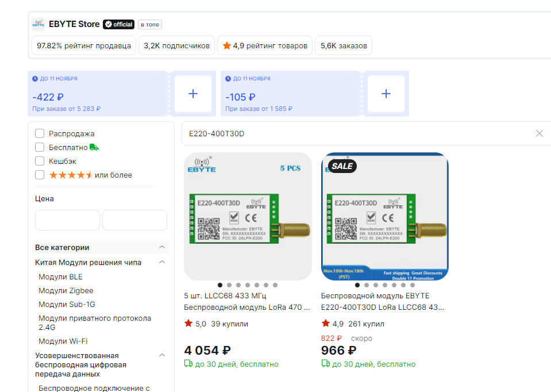
Task: Click the EBYTE Store name link
Action: (74, 24)
